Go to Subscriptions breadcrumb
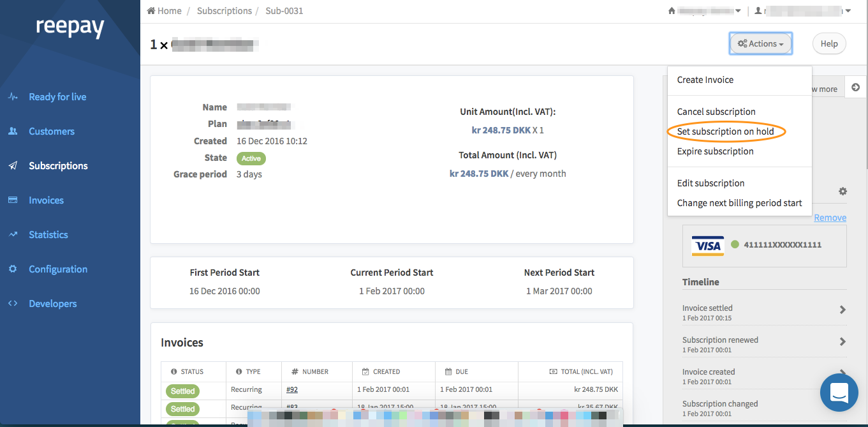 [x=224, y=11]
